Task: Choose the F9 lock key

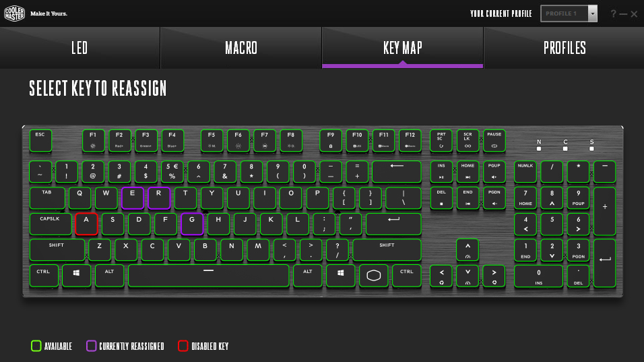Action: click(331, 140)
